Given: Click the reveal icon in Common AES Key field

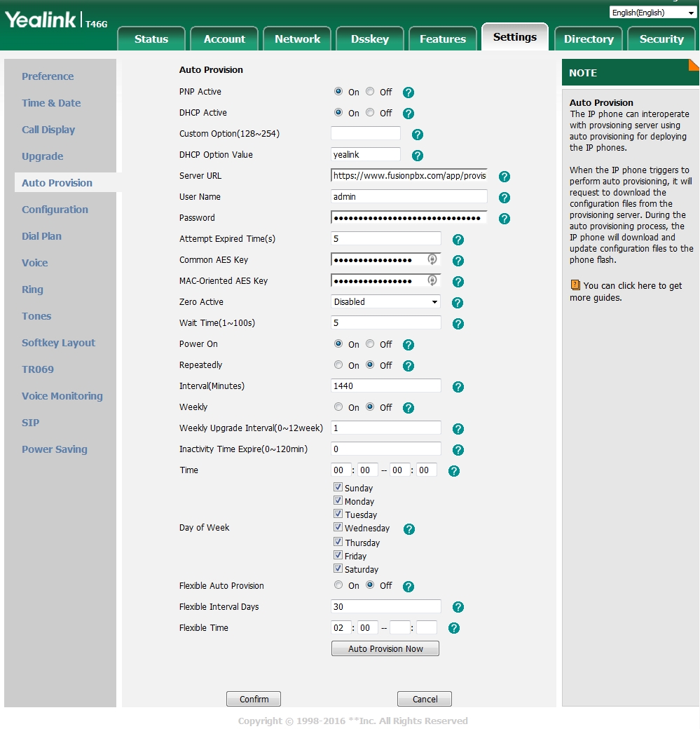Looking at the screenshot, I should click(432, 260).
